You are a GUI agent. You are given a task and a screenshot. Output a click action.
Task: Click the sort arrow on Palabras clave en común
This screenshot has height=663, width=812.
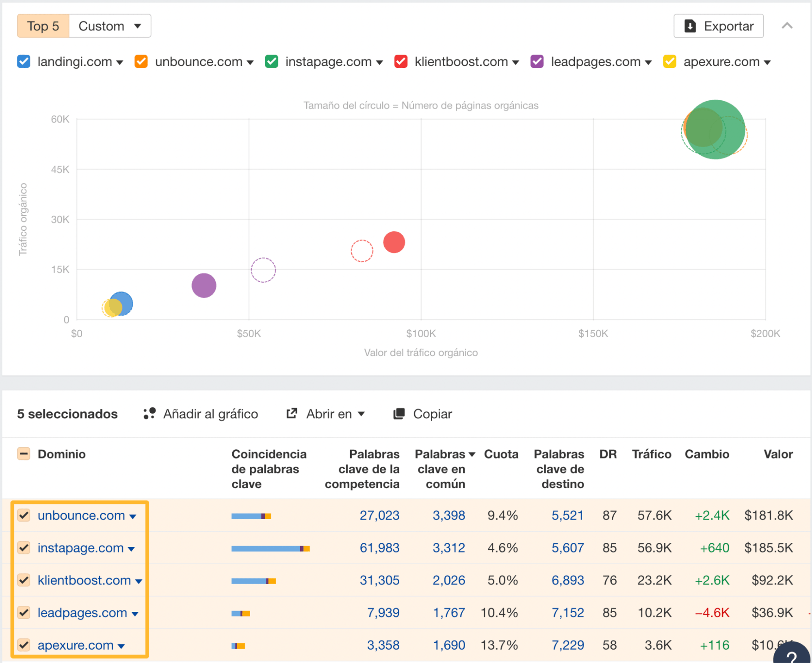point(472,454)
